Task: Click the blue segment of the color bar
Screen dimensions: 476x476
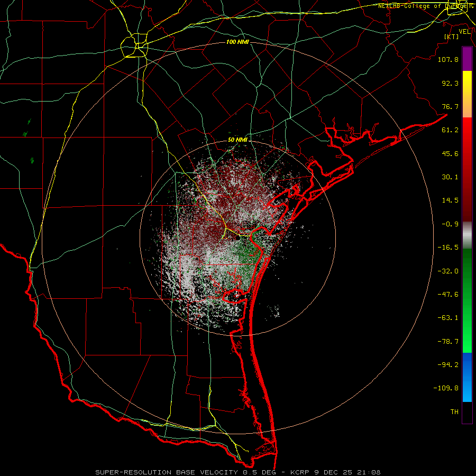Action: (x=467, y=377)
